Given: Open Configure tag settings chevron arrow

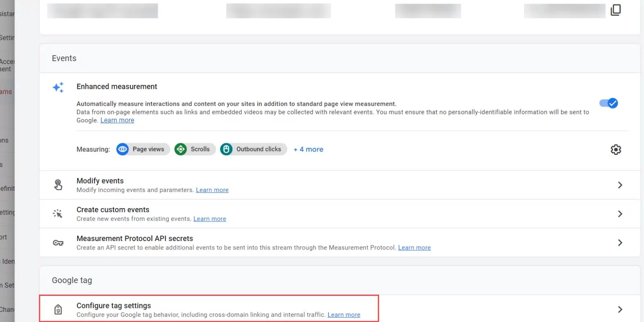Looking at the screenshot, I should pos(620,310).
